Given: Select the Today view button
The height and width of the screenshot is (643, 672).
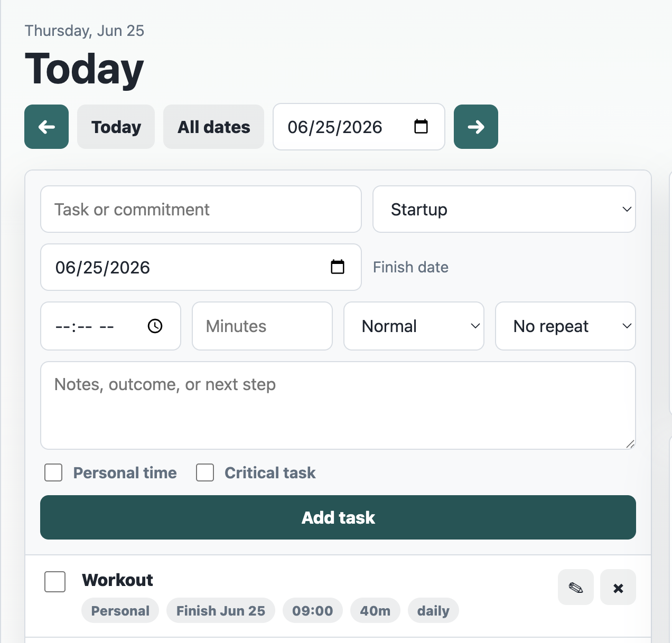Looking at the screenshot, I should click(x=116, y=127).
